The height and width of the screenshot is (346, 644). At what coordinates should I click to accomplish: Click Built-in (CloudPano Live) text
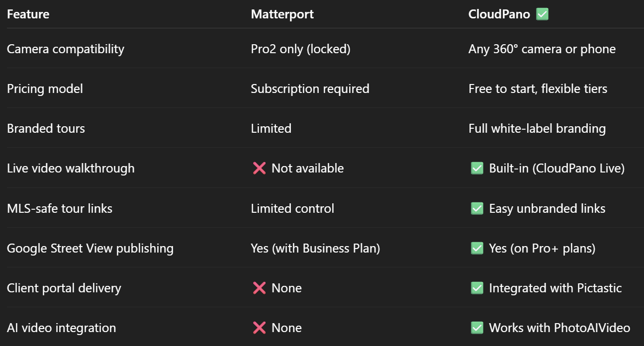point(557,169)
